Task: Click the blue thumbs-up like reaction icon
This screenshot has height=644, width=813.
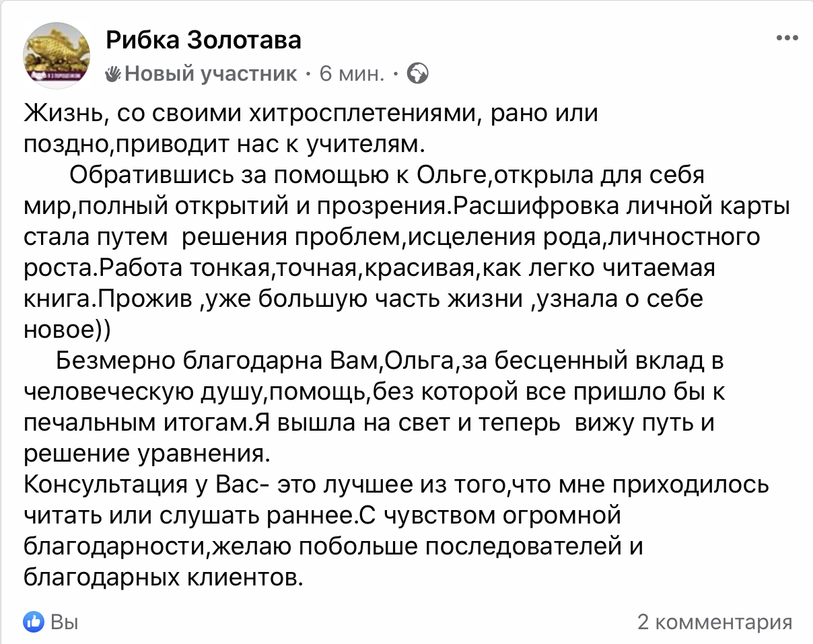Action: coord(34,622)
